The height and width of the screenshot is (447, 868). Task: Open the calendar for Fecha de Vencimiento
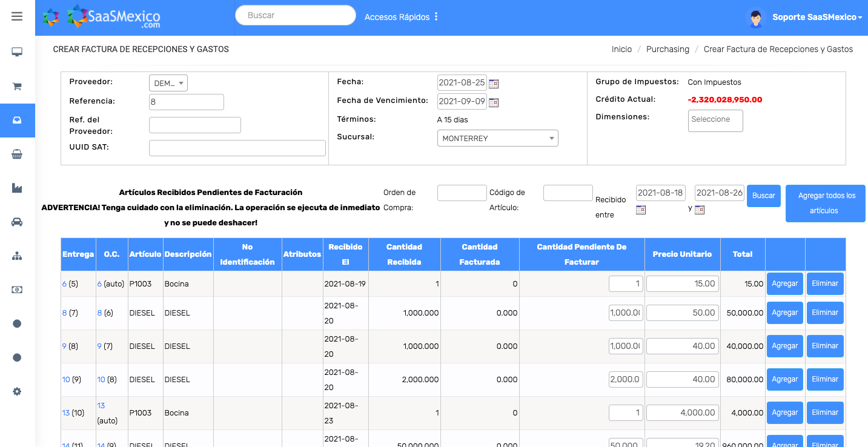click(x=493, y=102)
